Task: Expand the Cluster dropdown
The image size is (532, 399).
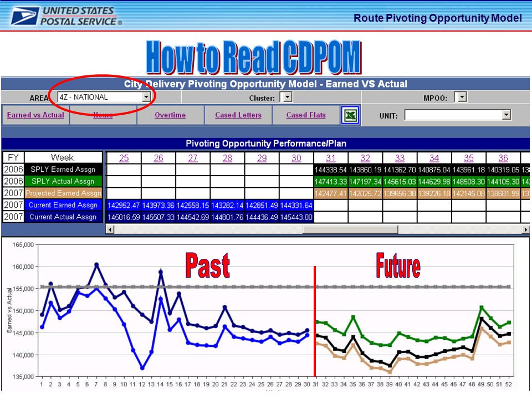Action: [288, 98]
